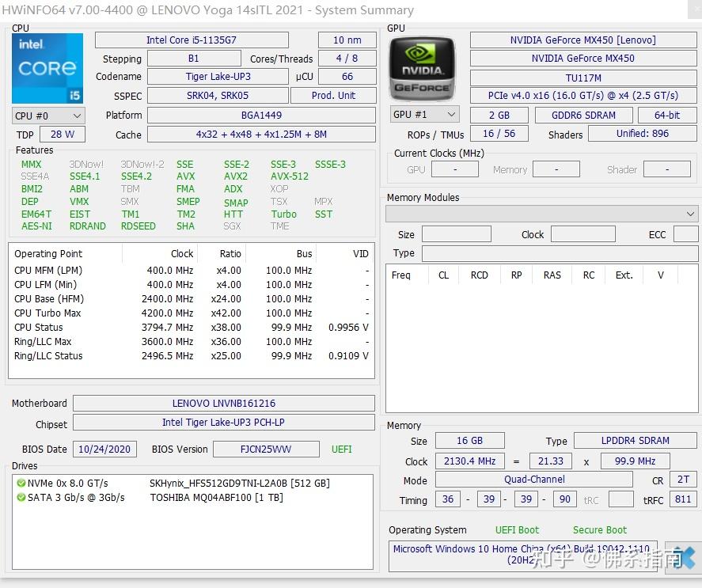The height and width of the screenshot is (588, 702).
Task: Click the Intel Core i5 badge
Action: click(47, 68)
